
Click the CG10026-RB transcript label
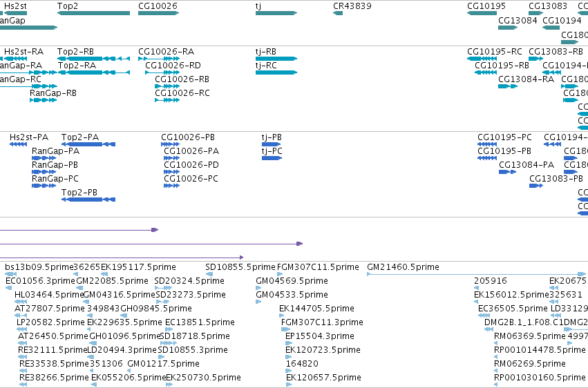click(x=182, y=79)
